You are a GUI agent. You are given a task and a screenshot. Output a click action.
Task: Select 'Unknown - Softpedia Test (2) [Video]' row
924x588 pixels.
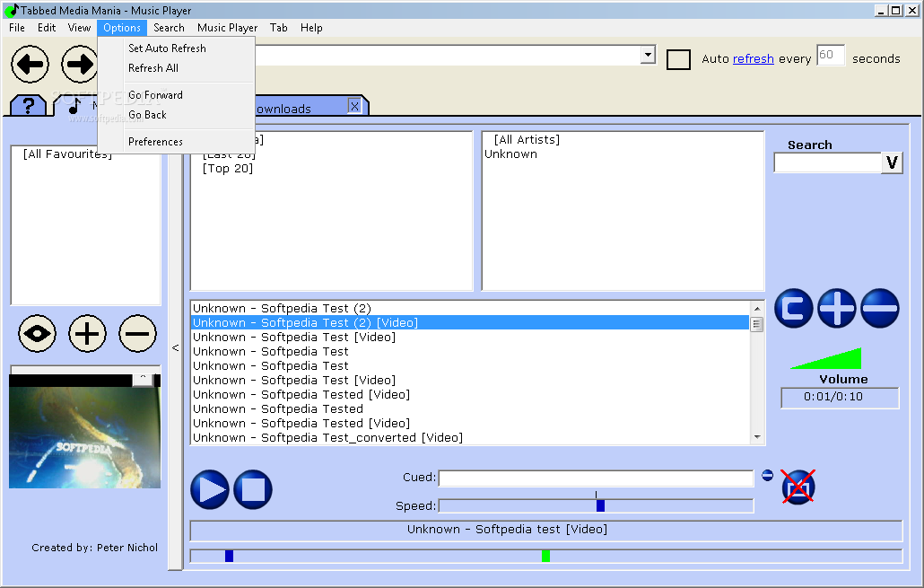[x=470, y=322]
